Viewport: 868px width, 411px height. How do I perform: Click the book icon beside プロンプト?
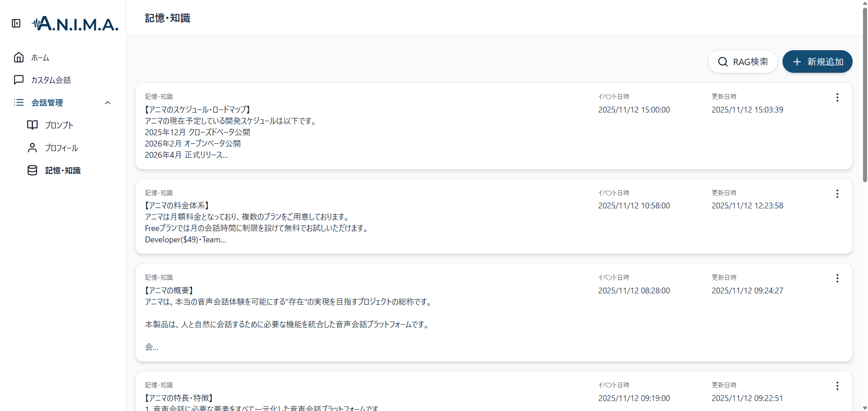point(32,125)
